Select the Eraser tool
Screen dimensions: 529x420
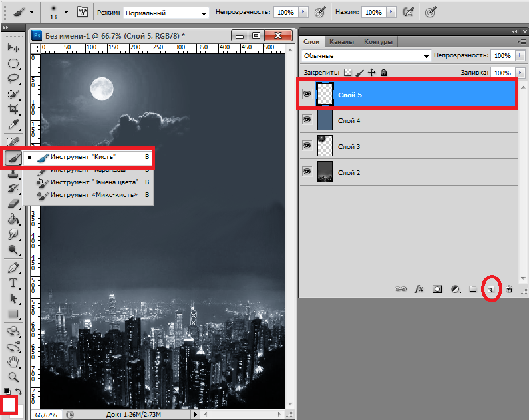[13, 204]
